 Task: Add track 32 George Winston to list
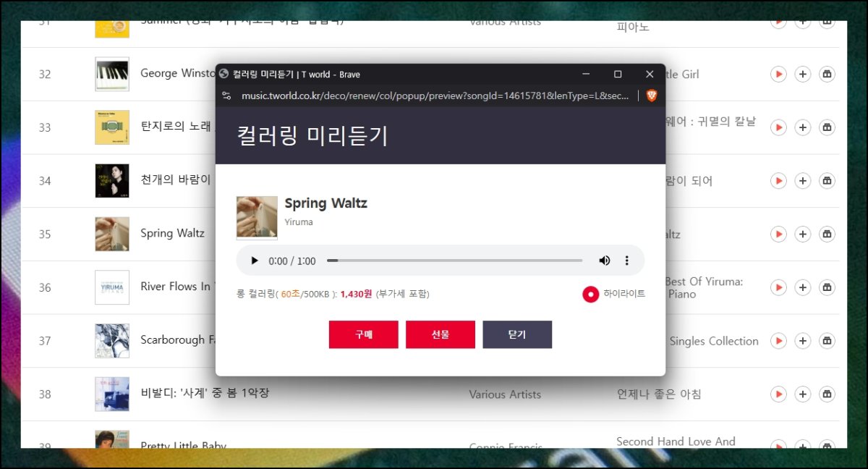coord(802,74)
